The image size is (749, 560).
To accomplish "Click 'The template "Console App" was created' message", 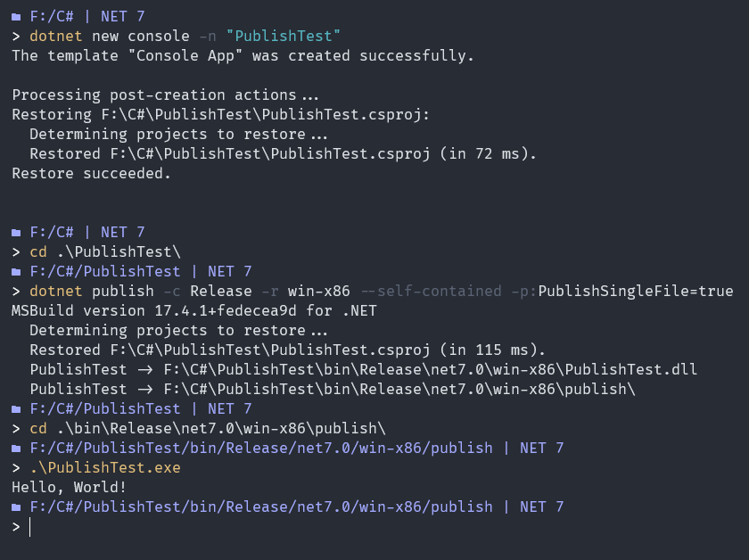I will (x=243, y=55).
